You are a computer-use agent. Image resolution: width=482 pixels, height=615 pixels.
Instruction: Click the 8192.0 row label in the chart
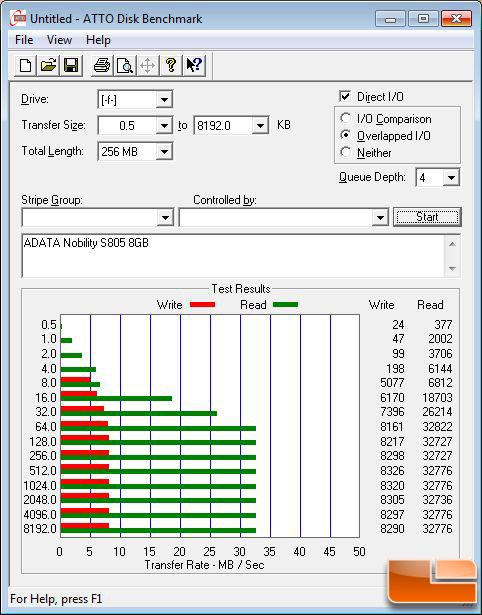click(40, 529)
